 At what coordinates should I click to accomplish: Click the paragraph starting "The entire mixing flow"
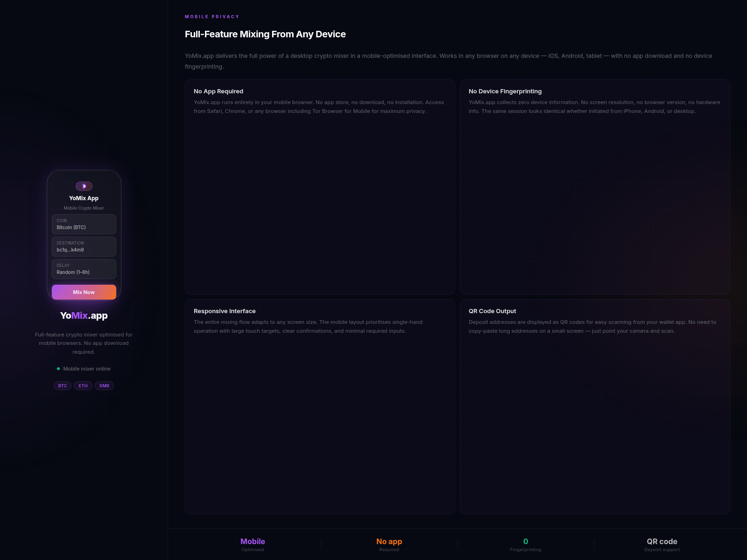point(308,327)
